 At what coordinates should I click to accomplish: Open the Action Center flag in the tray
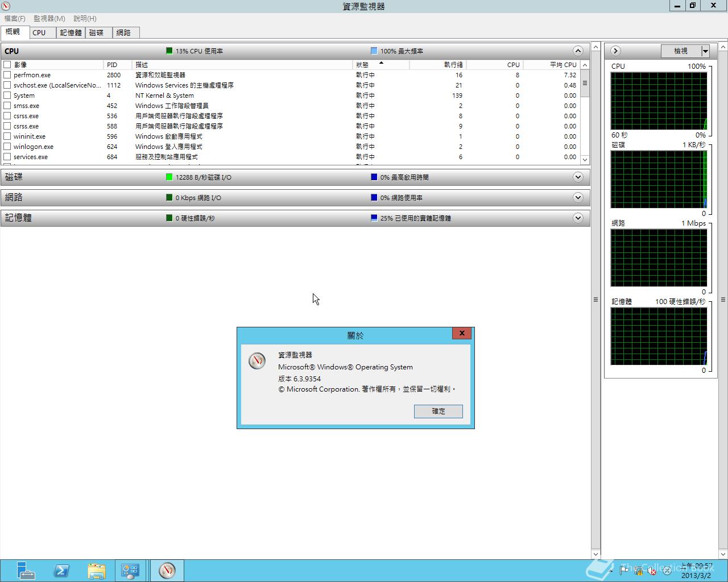[624, 571]
